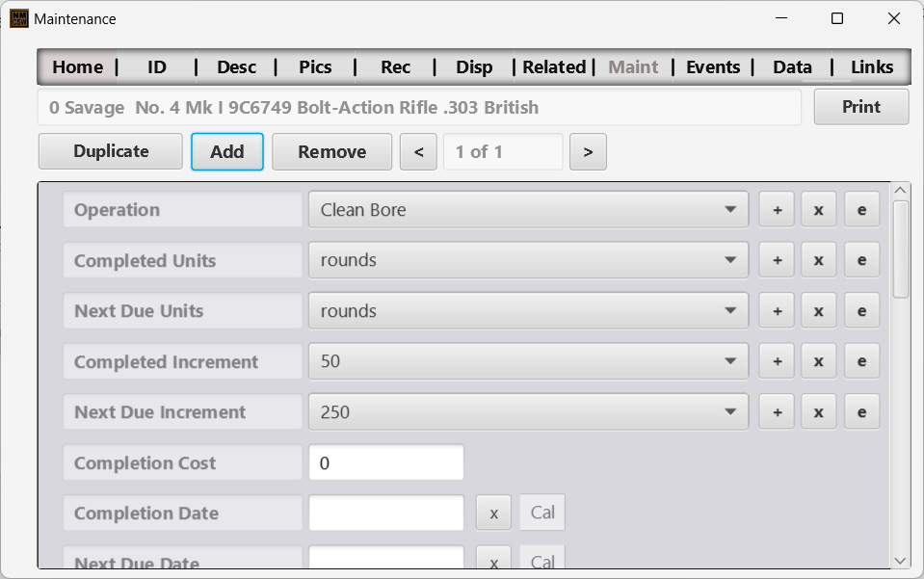The image size is (924, 579).
Task: Click the Next Due Units label
Action: point(183,311)
